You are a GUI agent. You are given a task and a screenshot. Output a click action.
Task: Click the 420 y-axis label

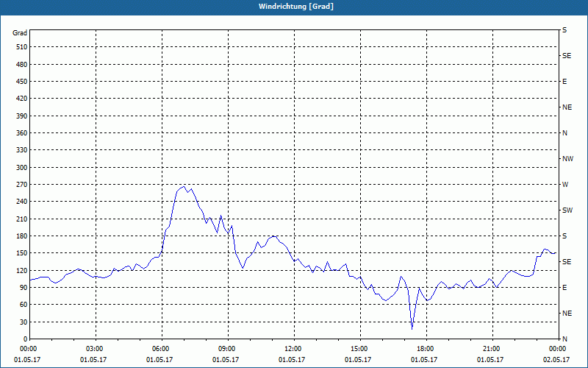tap(22, 99)
